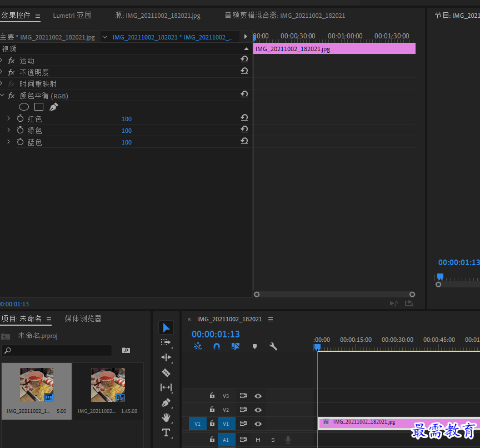The width and height of the screenshot is (480, 448).
Task: Create ellipse mask for 颜色平衡 effect
Action: tap(24, 107)
